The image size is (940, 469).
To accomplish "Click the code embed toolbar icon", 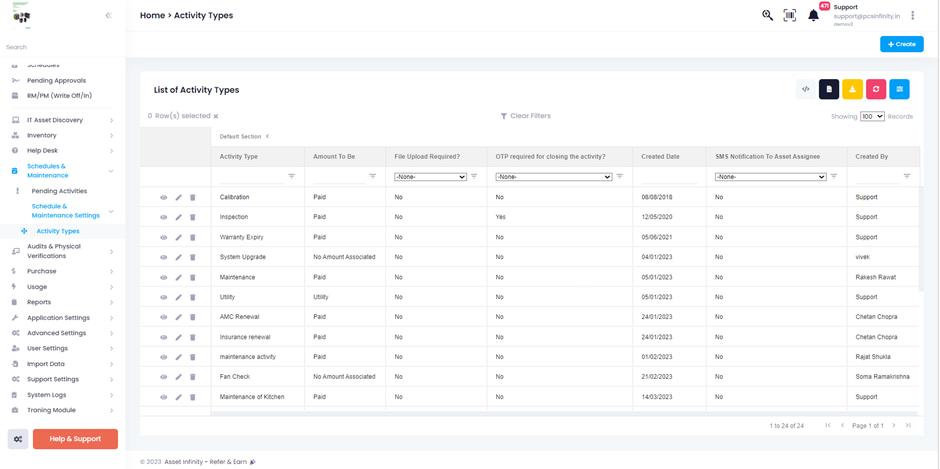I will coord(806,89).
